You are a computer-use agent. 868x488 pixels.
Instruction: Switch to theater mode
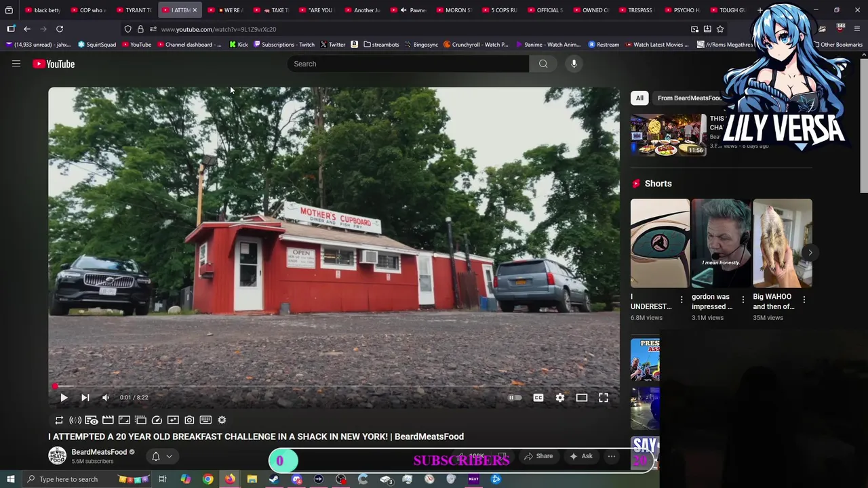[582, 398]
